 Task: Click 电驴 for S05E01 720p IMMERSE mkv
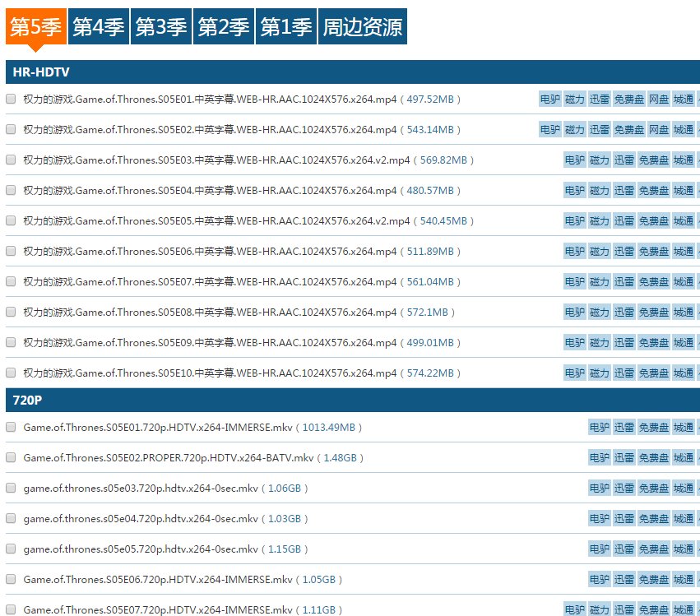point(600,428)
